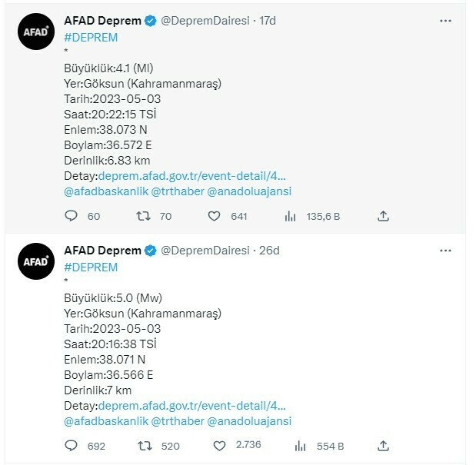The height and width of the screenshot is (465, 476).
Task: Like the 5.0 magnitude earthquake tweet
Action: (x=219, y=446)
